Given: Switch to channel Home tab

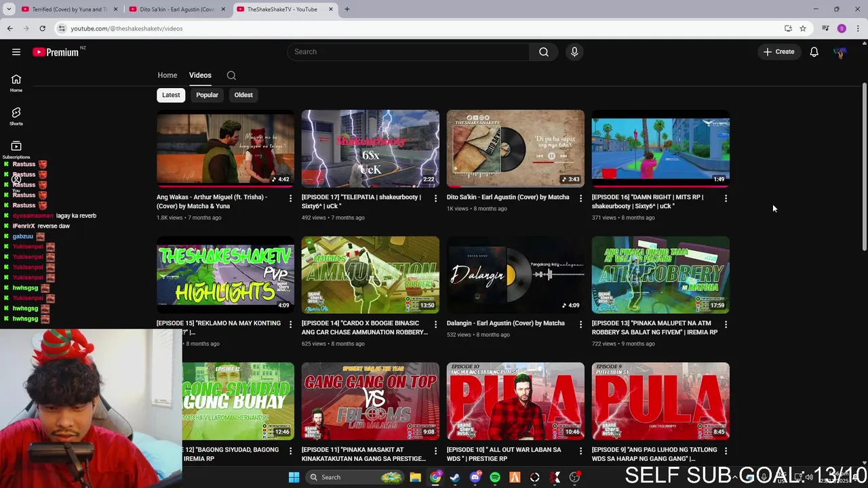Looking at the screenshot, I should click(167, 75).
